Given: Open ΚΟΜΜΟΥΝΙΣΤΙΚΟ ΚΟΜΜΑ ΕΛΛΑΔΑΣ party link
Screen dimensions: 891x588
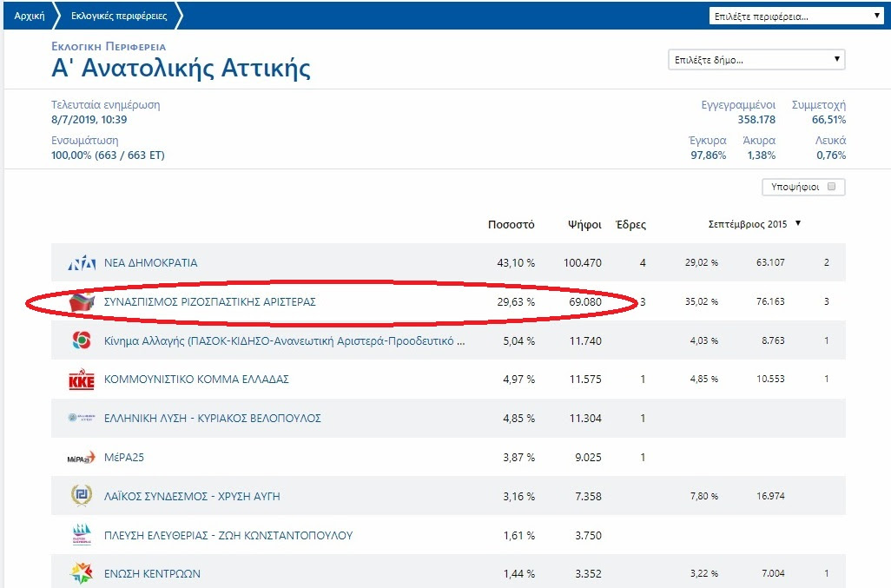Looking at the screenshot, I should [x=196, y=379].
